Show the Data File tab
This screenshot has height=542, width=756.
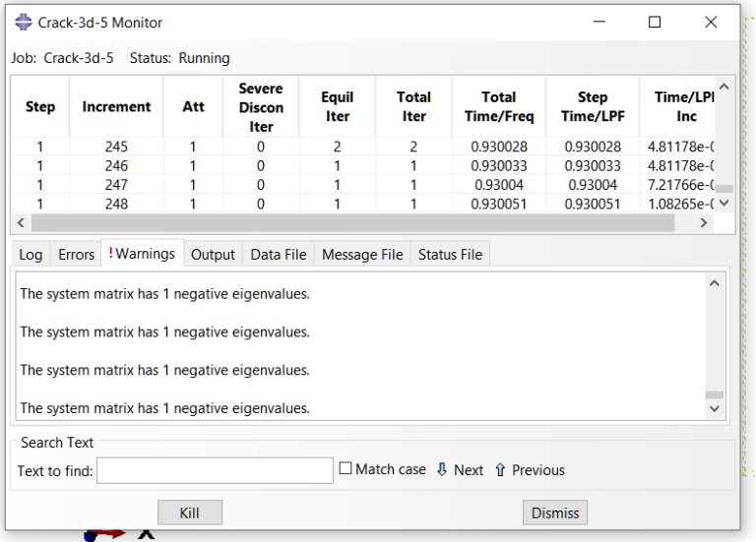coord(279,255)
